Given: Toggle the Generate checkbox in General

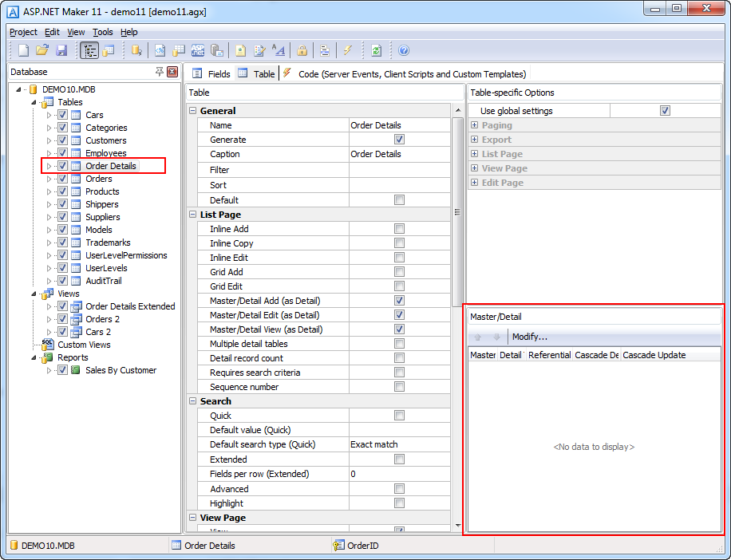Looking at the screenshot, I should pos(399,140).
